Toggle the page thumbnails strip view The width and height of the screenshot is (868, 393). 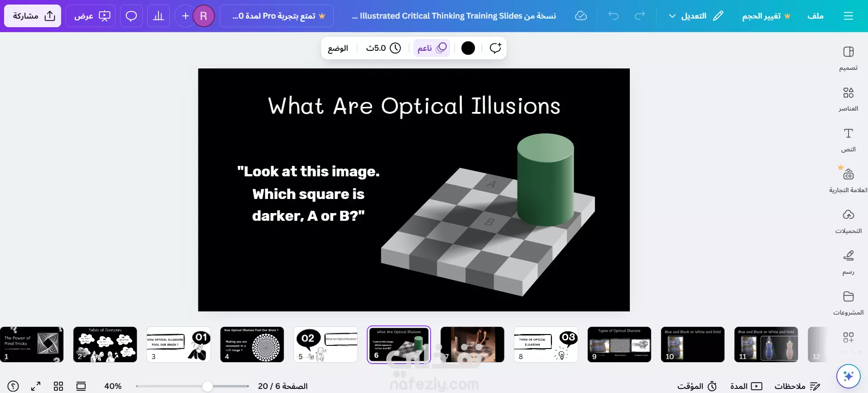81,386
